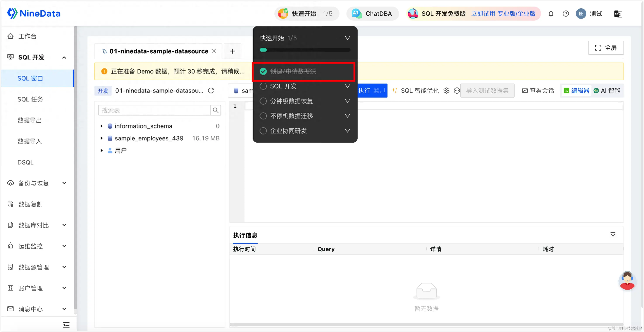Click the 全屏 fullscreen button
This screenshot has height=332, width=644.
(x=606, y=48)
